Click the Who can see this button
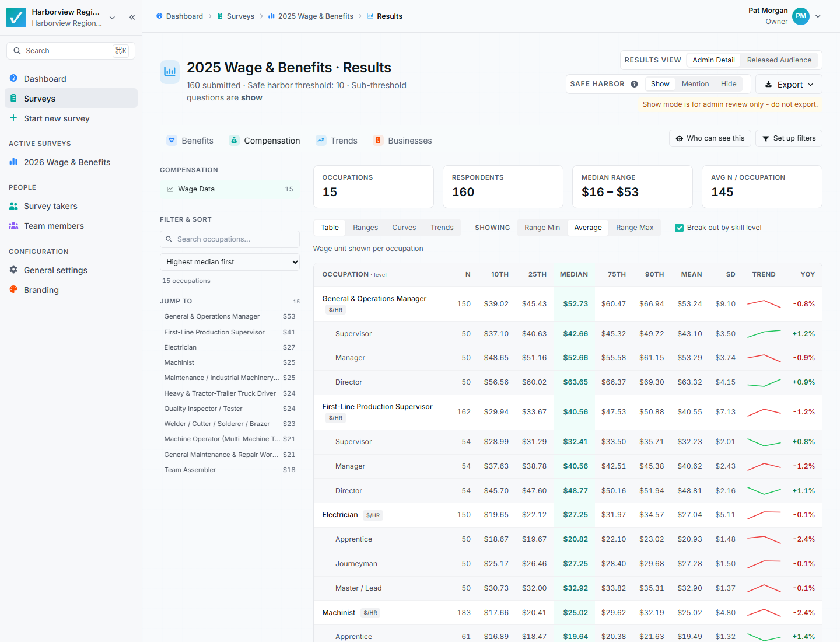 [710, 138]
